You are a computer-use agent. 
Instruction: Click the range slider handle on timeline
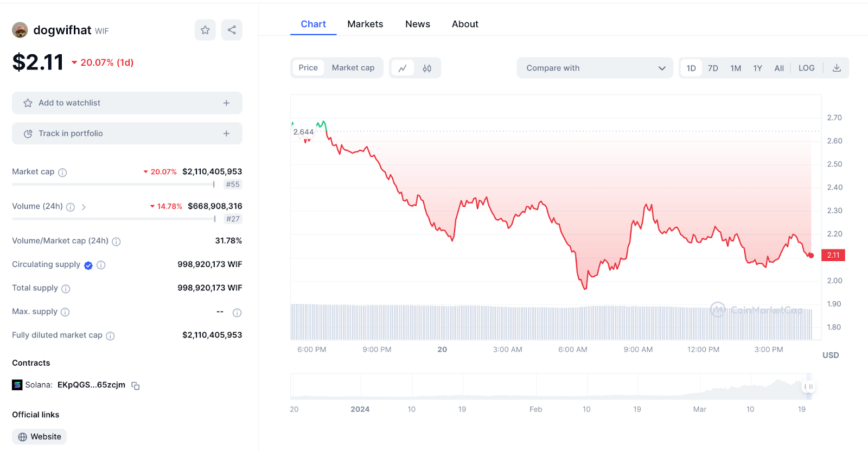pos(809,387)
